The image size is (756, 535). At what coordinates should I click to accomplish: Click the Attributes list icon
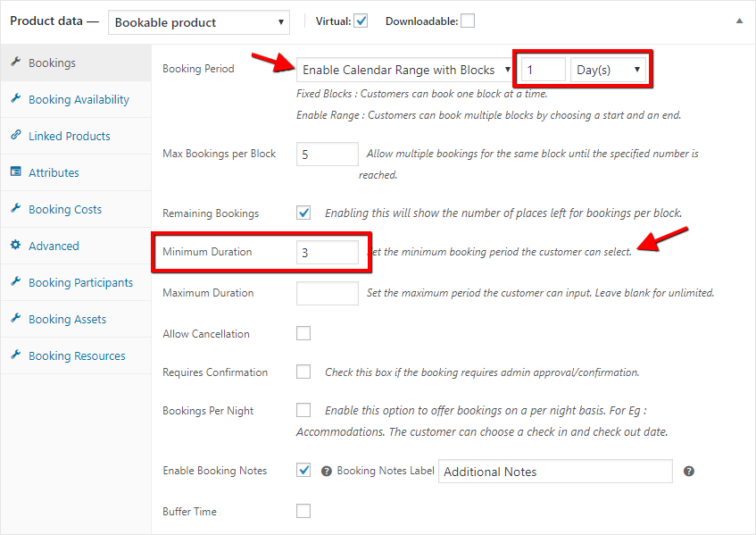pyautogui.click(x=16, y=171)
